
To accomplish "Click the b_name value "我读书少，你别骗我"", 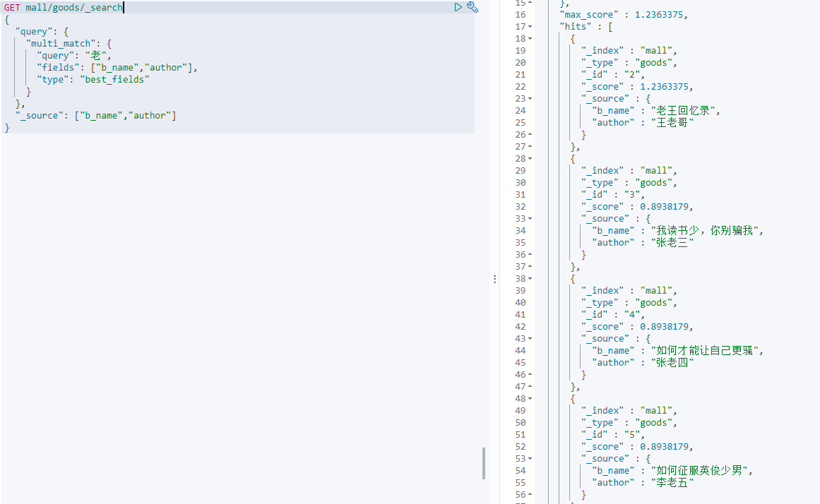I will tap(704, 231).
